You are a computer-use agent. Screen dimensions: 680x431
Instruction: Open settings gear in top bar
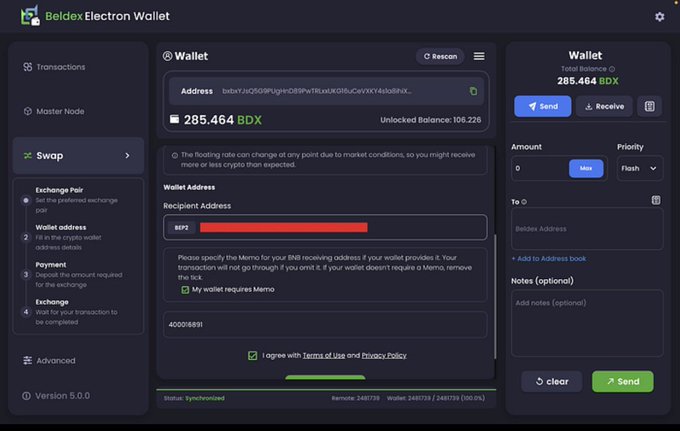coord(659,16)
